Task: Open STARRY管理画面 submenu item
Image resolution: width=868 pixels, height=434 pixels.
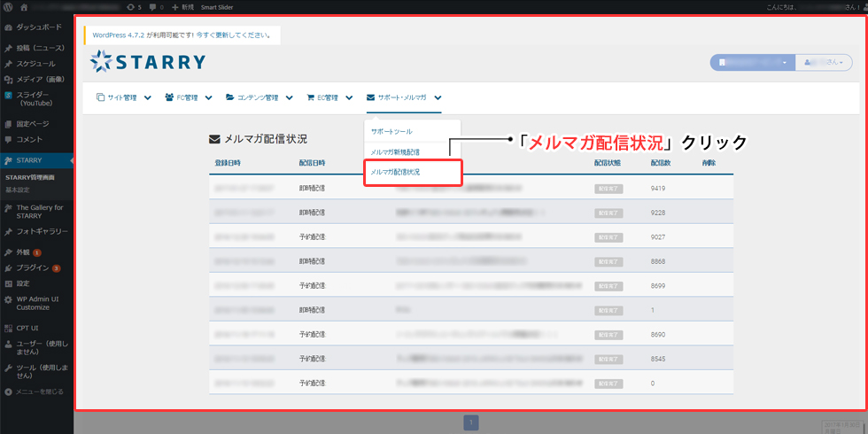Action: point(30,178)
